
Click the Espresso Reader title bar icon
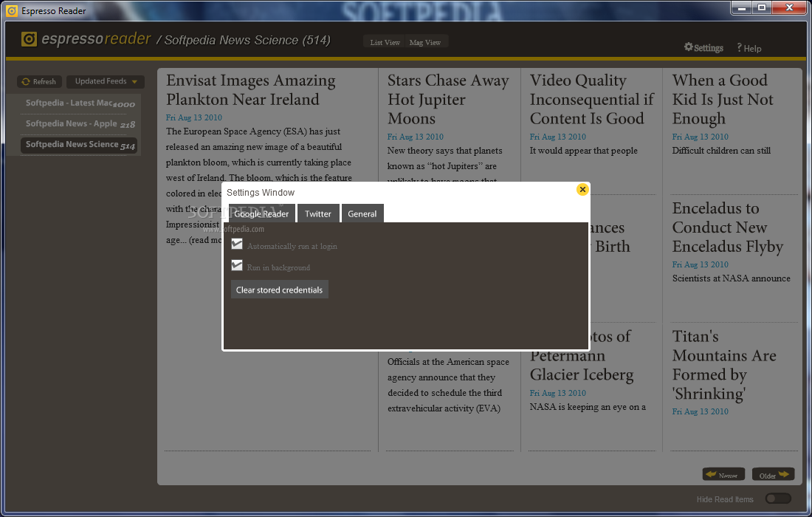pos(11,10)
